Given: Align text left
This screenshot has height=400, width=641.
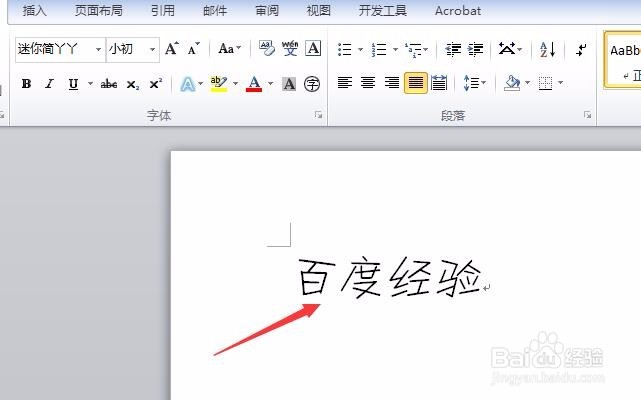Looking at the screenshot, I should tap(345, 83).
